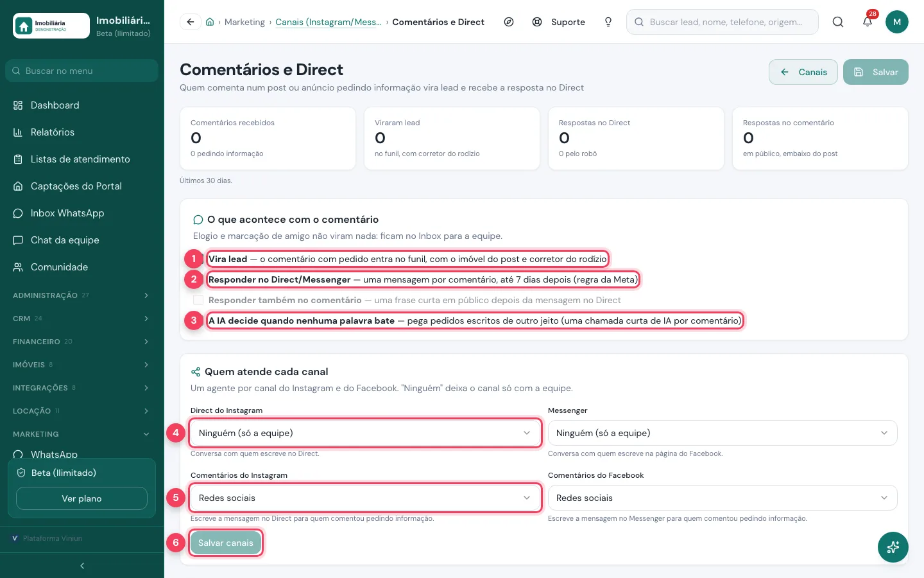
Task: Click the Canais back button
Action: pyautogui.click(x=803, y=72)
